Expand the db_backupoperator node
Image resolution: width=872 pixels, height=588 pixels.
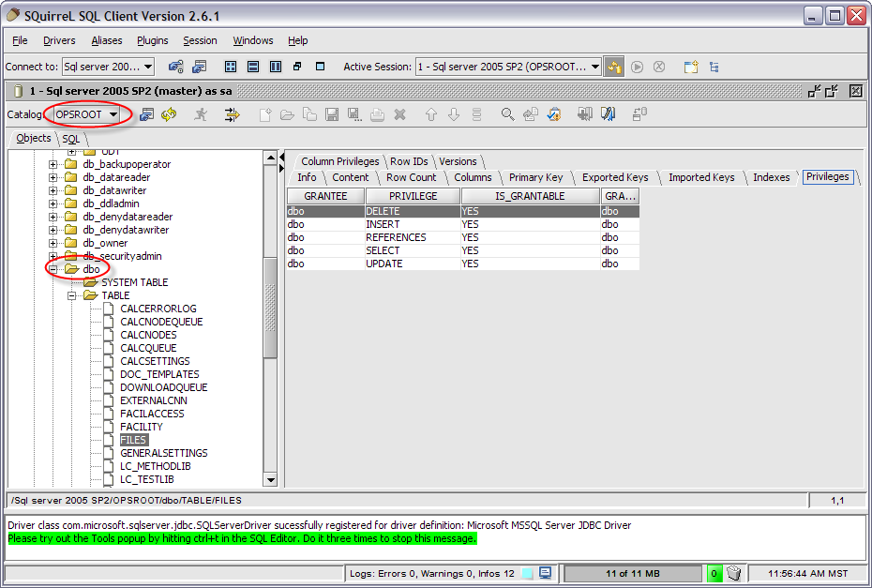(x=53, y=164)
